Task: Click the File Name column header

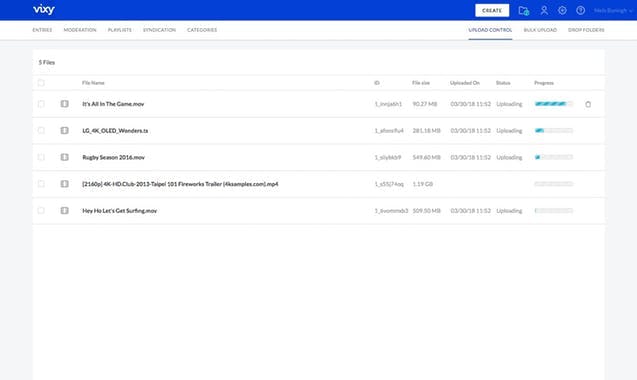Action: pyautogui.click(x=93, y=83)
